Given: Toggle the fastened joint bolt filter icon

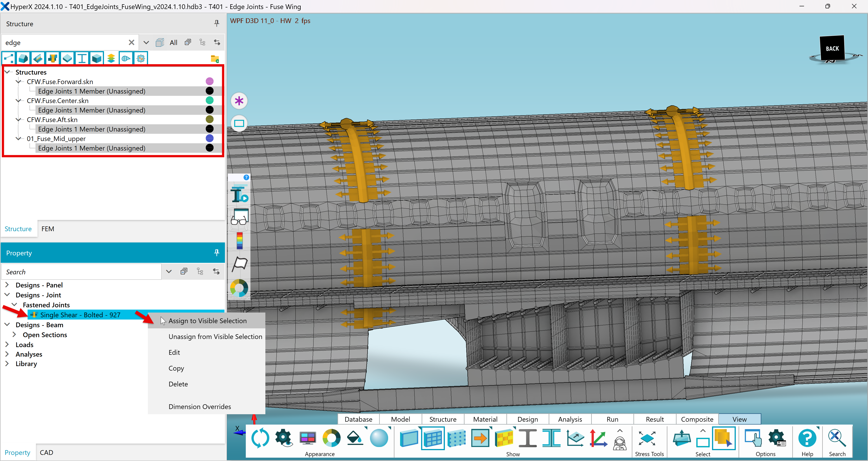Looking at the screenshot, I should click(53, 58).
